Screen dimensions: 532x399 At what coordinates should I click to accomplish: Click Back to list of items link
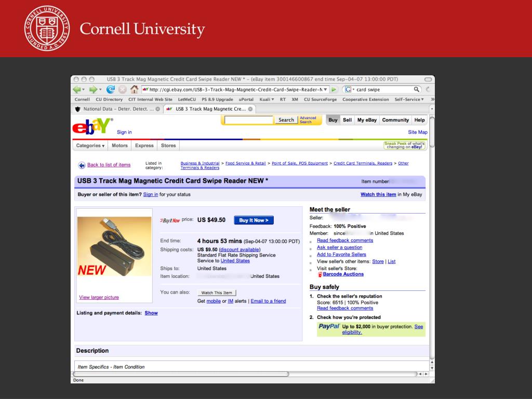click(109, 165)
